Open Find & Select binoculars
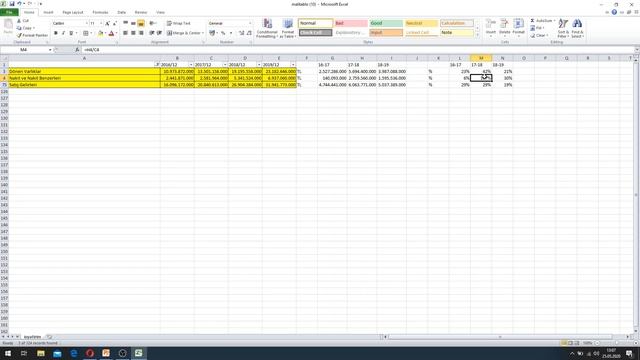Screen dimensions: 640x360 click(x=577, y=28)
